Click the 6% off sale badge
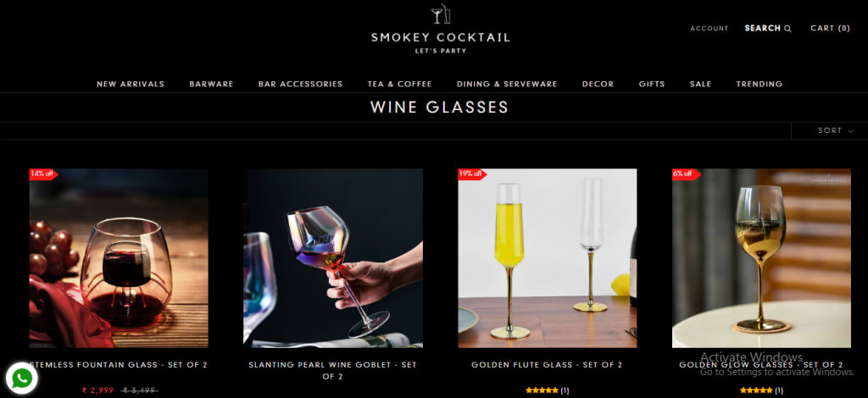Viewport: 868px width, 398px height. (685, 174)
